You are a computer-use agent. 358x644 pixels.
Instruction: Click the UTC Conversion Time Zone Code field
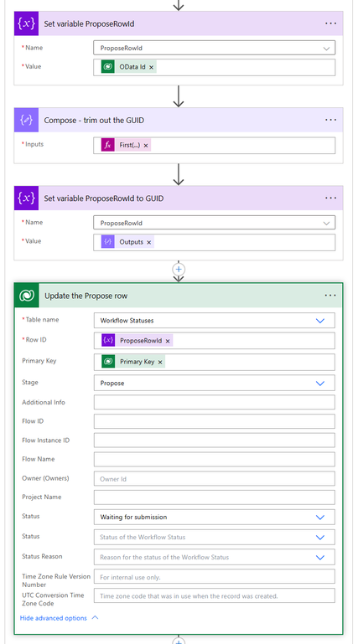click(214, 595)
